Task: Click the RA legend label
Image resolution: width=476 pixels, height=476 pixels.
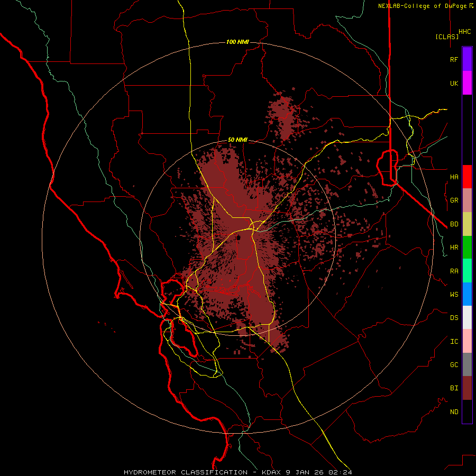Action: 454,271
